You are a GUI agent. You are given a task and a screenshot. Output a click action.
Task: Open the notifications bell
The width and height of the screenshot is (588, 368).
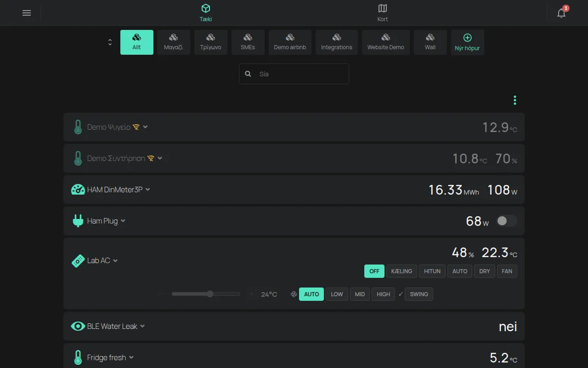pyautogui.click(x=561, y=13)
